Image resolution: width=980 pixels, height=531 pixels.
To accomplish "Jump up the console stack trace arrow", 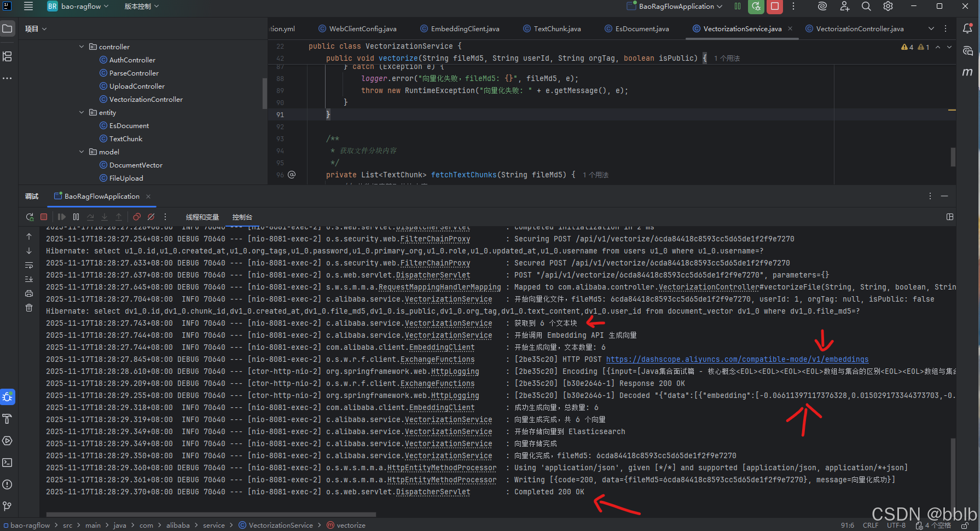I will click(29, 236).
